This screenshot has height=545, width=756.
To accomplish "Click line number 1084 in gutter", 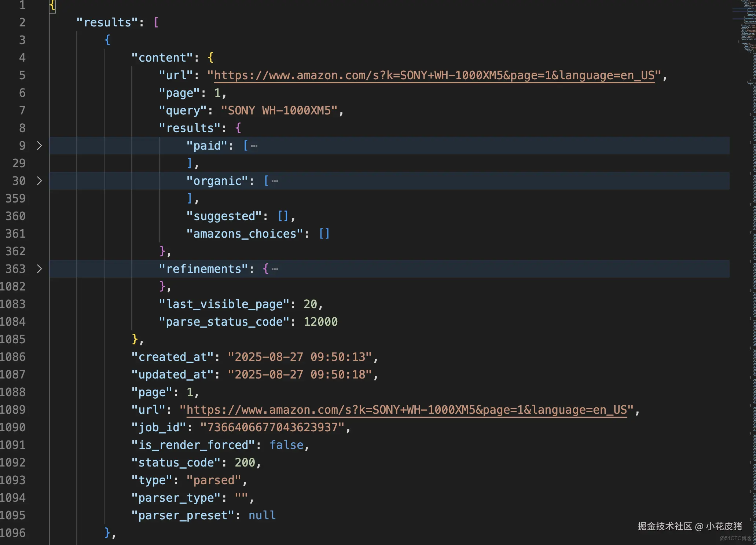I will [x=13, y=322].
